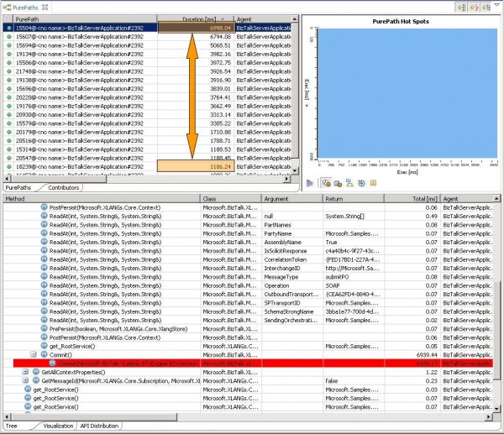Click the blue PurePath Hot Spots chart area

[x=407, y=93]
